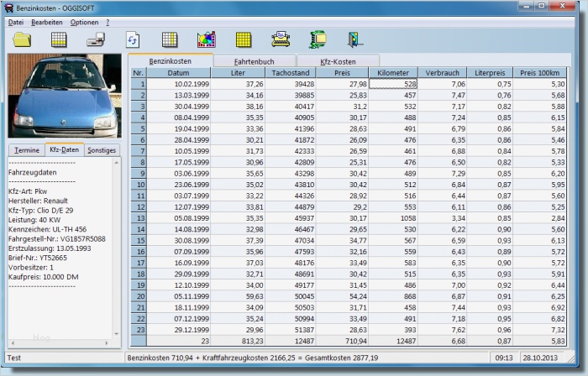
Task: Click the table grid icon beside the folder
Action: coord(59,39)
